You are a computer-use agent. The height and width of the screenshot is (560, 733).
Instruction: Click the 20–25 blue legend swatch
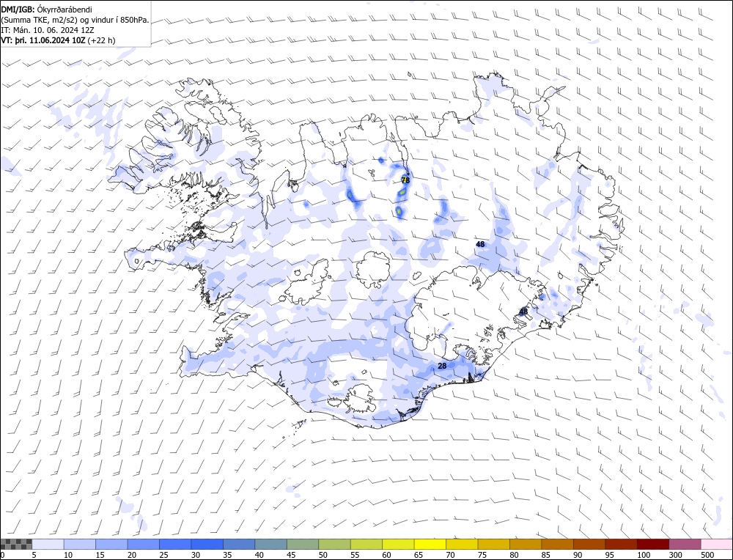144,544
